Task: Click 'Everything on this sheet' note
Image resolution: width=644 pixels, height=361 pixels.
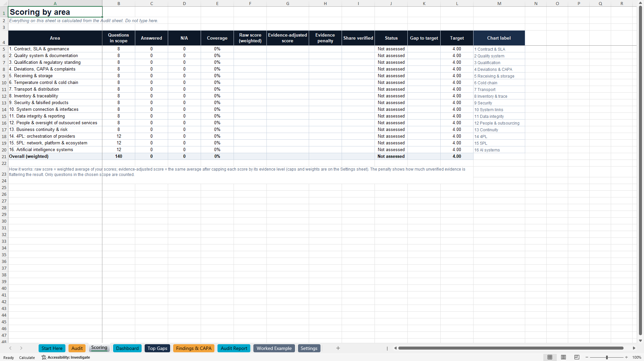Action: pos(84,21)
